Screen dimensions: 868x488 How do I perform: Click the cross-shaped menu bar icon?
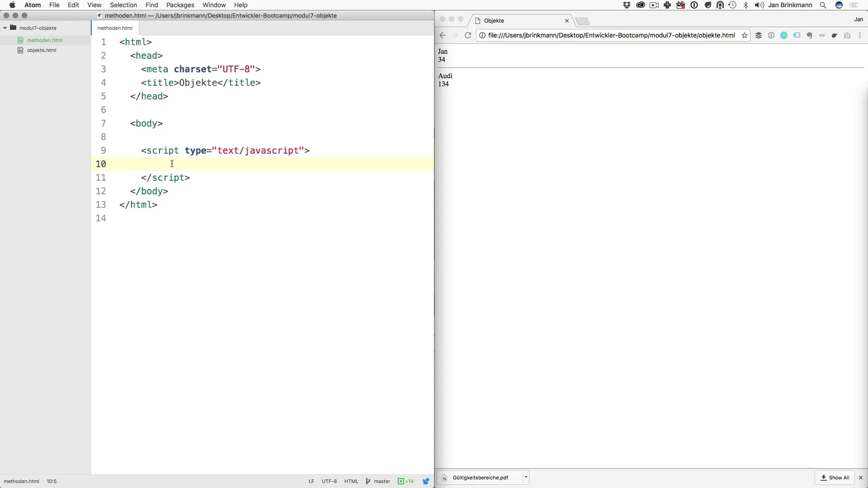pos(667,5)
